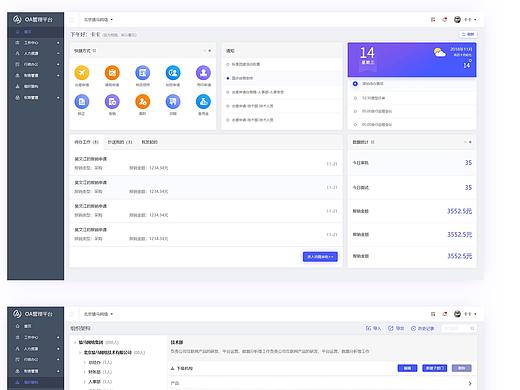The height and width of the screenshot is (390, 520).
Task: Click the blue approval button below the to-do list
Action: 320,257
